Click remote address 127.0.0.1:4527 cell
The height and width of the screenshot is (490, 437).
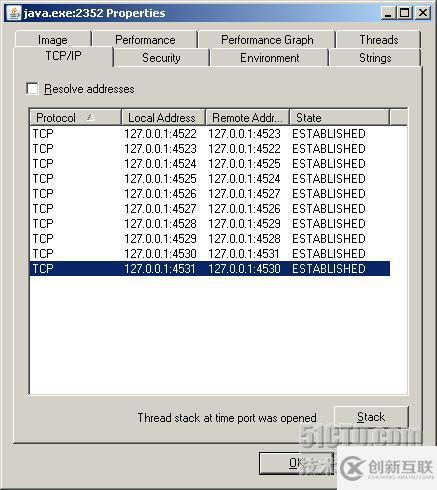click(x=244, y=194)
